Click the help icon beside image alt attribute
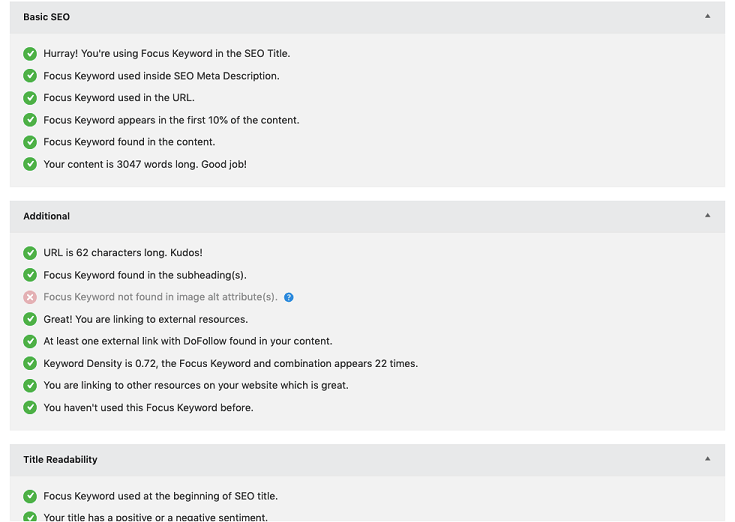 pyautogui.click(x=289, y=297)
